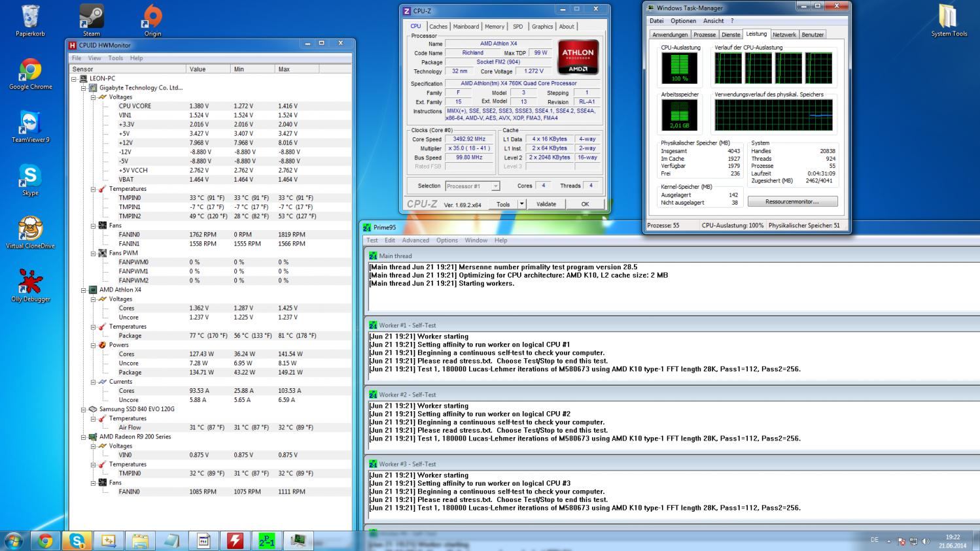Viewport: 980px width, 551px height.
Task: Open the Prozesse tab in Task Manager
Action: [x=705, y=35]
